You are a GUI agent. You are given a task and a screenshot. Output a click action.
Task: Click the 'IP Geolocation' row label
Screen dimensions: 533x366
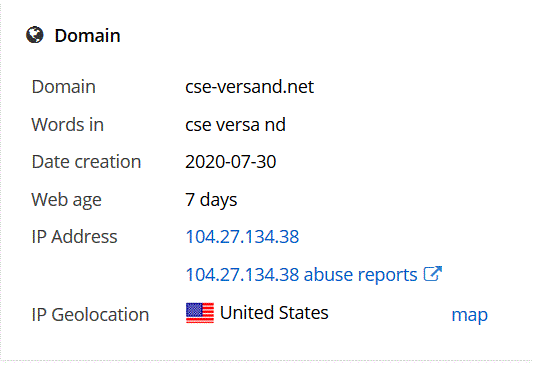tap(90, 314)
